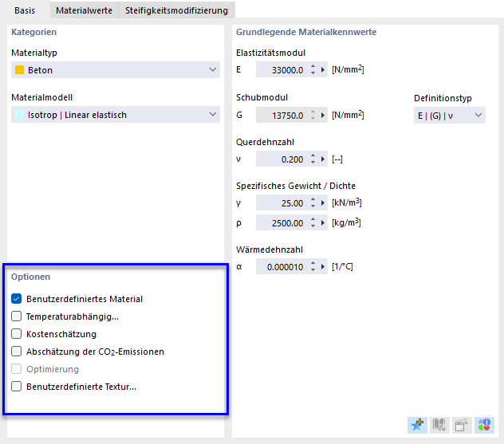Viewport: 504px width, 444px height.
Task: Open the Steifigkeitsmodifizierung tab
Action: click(x=177, y=10)
